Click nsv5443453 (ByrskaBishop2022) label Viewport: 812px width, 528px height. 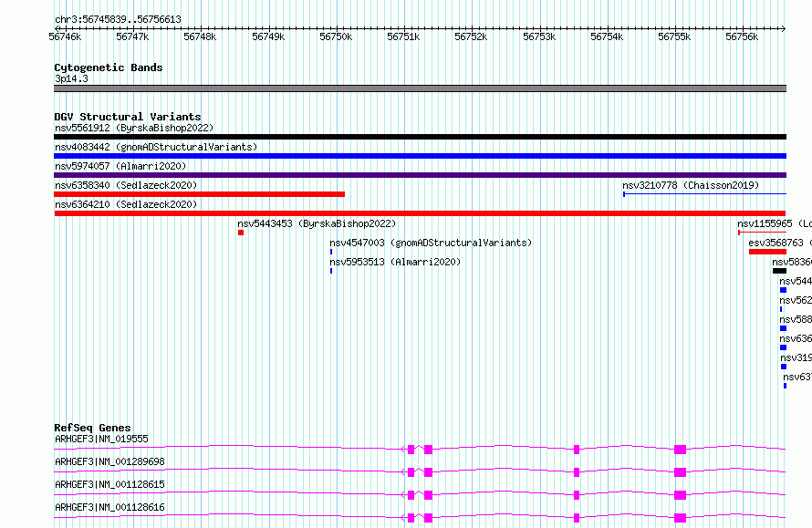coord(317,223)
